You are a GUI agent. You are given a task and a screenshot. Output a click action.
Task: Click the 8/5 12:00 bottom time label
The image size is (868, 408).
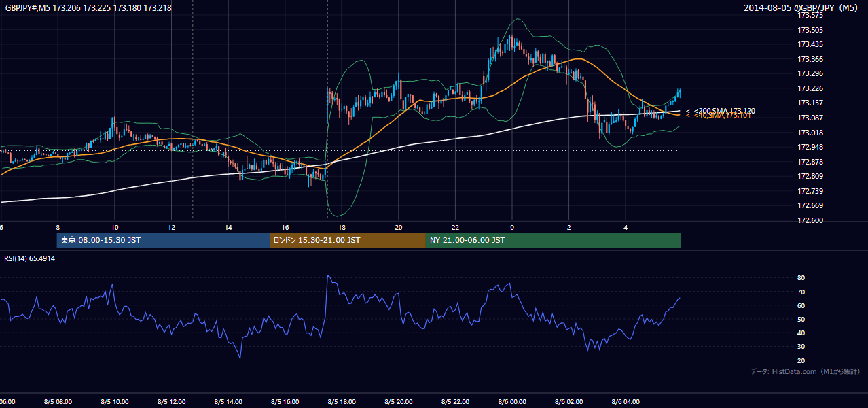(x=171, y=401)
